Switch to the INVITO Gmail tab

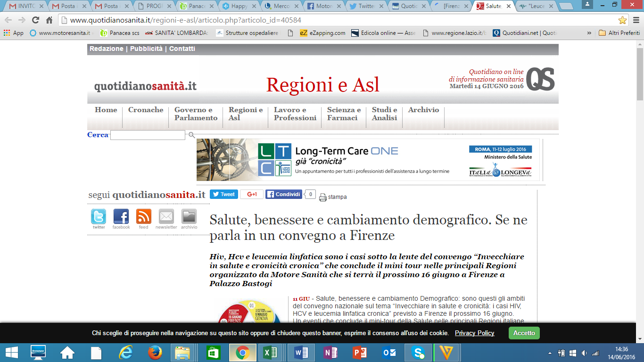[x=26, y=7]
